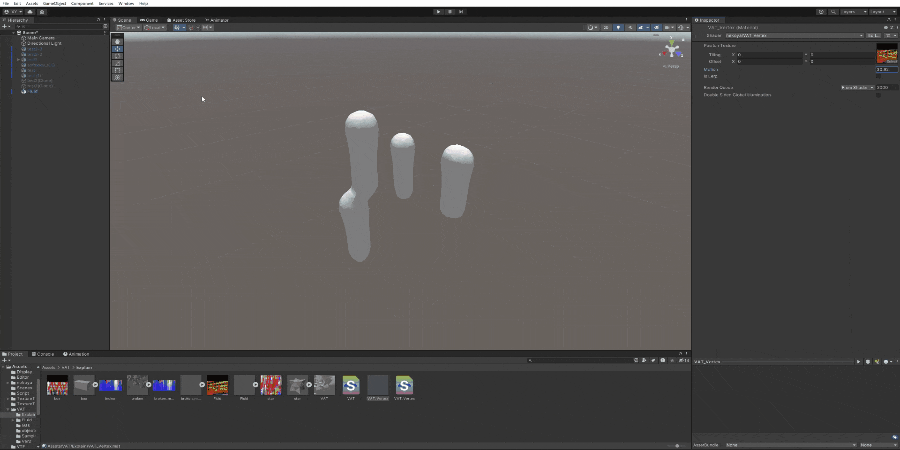Open the Layout dropdown
Viewport: 900px width, 450px height.
pyautogui.click(x=884, y=11)
